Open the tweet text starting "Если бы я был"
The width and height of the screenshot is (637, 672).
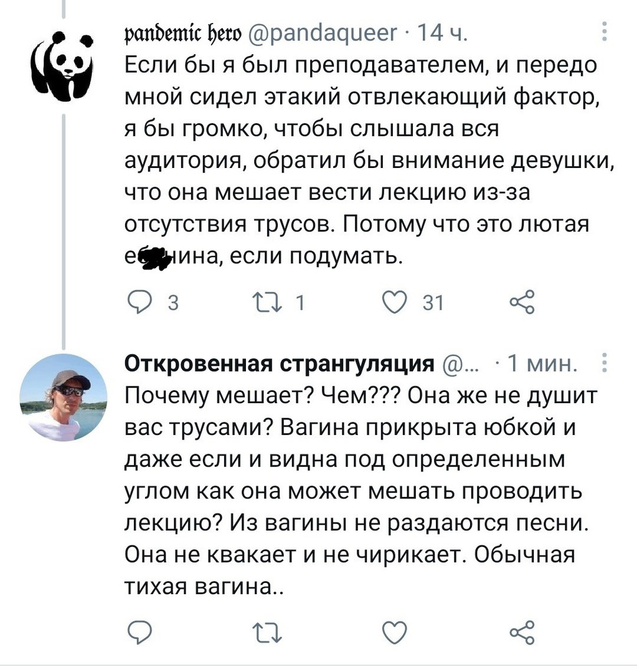pyautogui.click(x=367, y=159)
